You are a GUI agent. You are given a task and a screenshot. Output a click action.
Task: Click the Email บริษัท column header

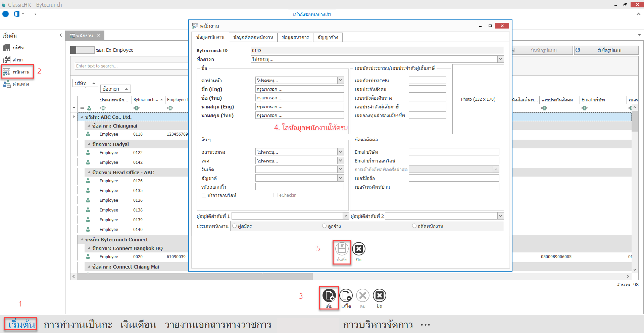603,100
